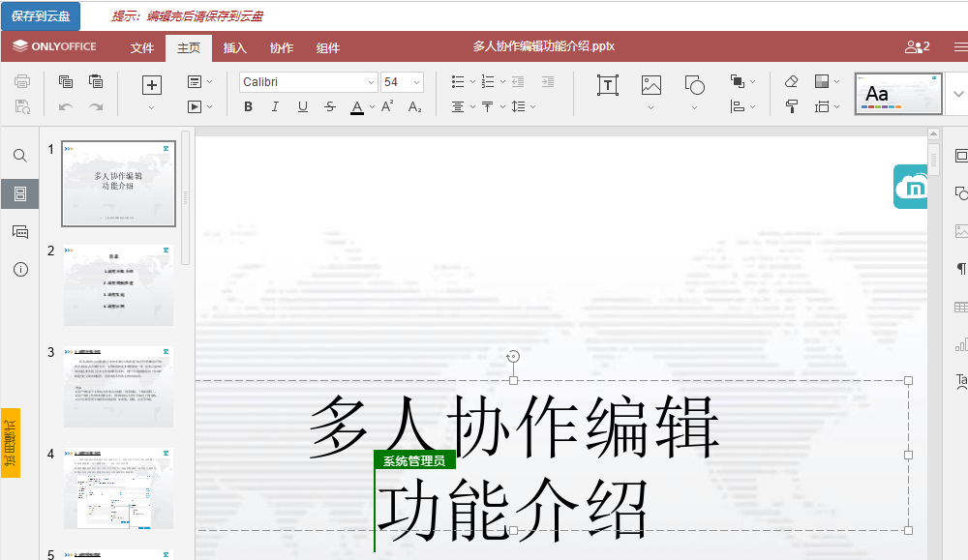
Task: Click the 保存到云盘 button
Action: (x=41, y=16)
